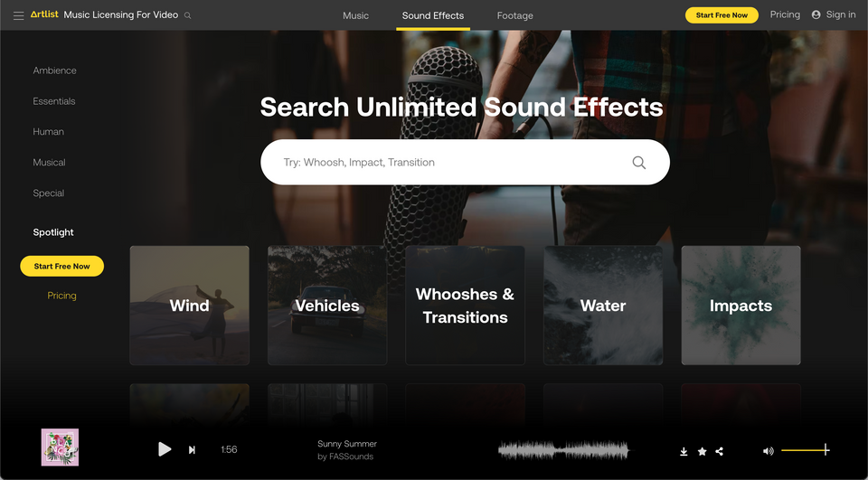Viewport: 868px width, 480px height.
Task: Mute the volume speaker icon
Action: pyautogui.click(x=768, y=451)
